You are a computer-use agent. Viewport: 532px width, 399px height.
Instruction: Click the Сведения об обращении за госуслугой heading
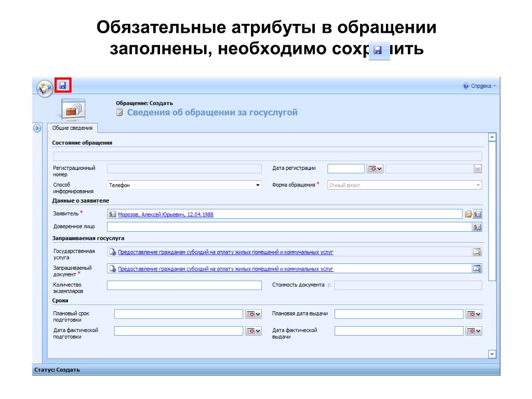click(x=212, y=112)
